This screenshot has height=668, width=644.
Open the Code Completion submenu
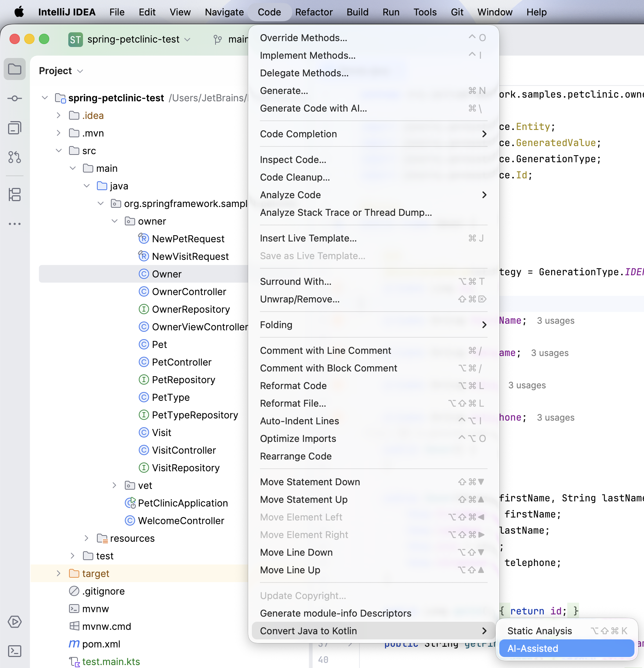pyautogui.click(x=373, y=134)
